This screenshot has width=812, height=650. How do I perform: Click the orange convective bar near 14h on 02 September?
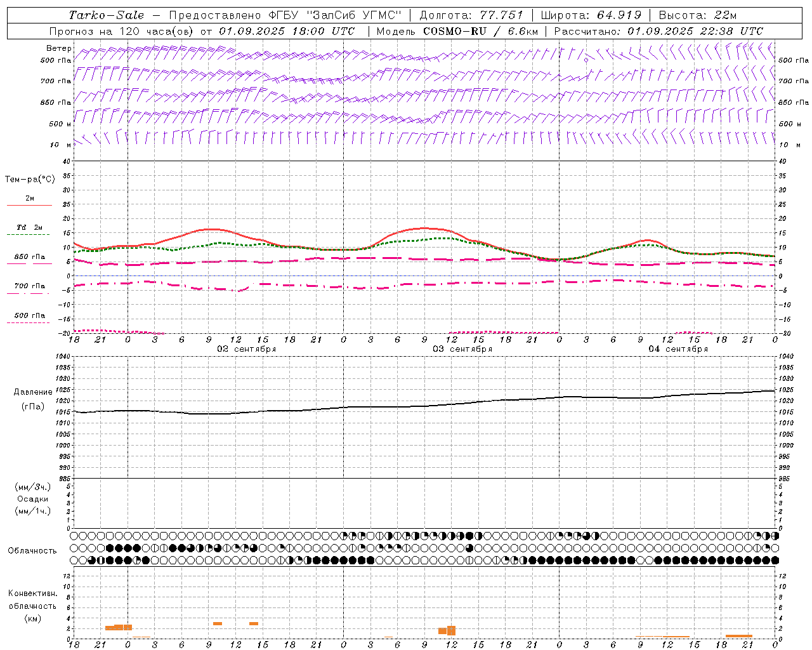[x=254, y=623]
